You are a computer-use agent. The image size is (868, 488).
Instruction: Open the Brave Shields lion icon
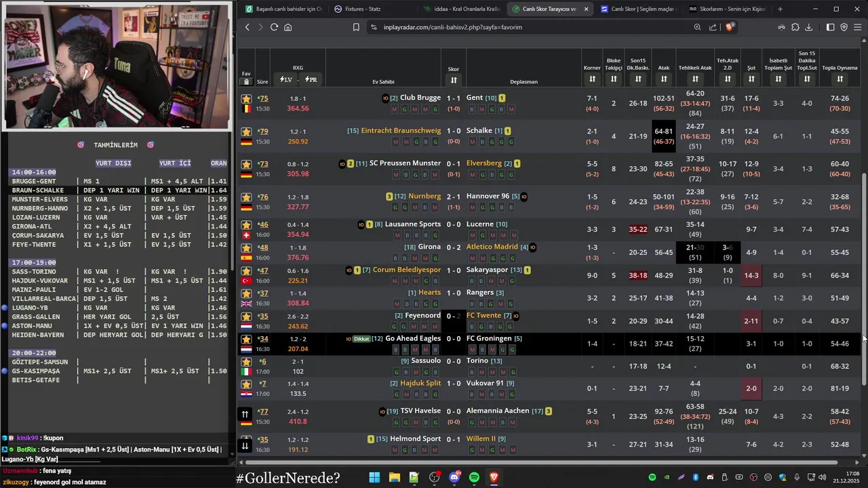pyautogui.click(x=729, y=27)
